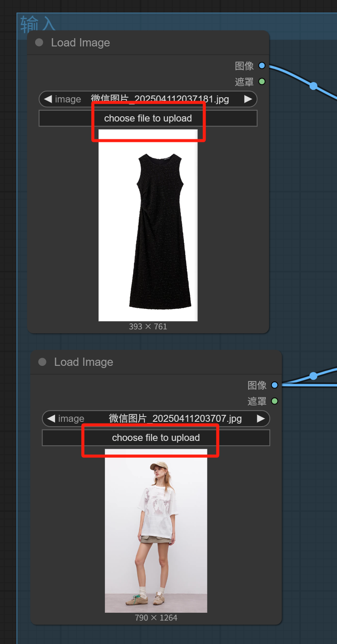Select next image after 微信图片_202504112037181.jpg

pyautogui.click(x=248, y=99)
